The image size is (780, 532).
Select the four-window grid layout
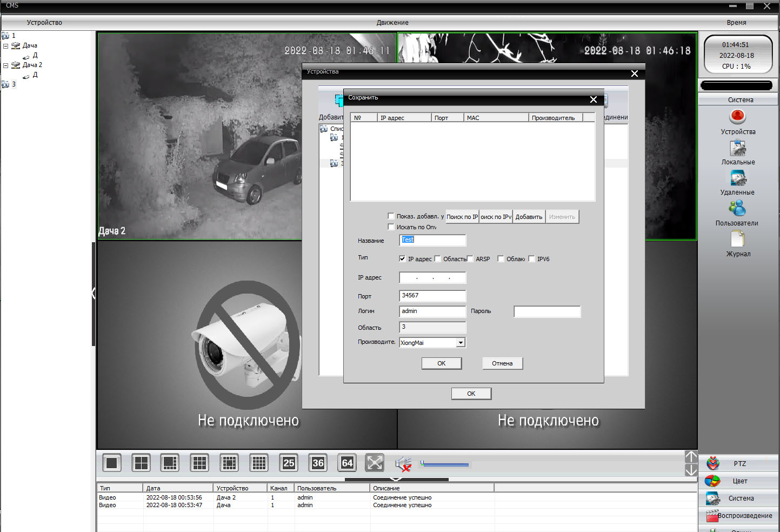(141, 463)
